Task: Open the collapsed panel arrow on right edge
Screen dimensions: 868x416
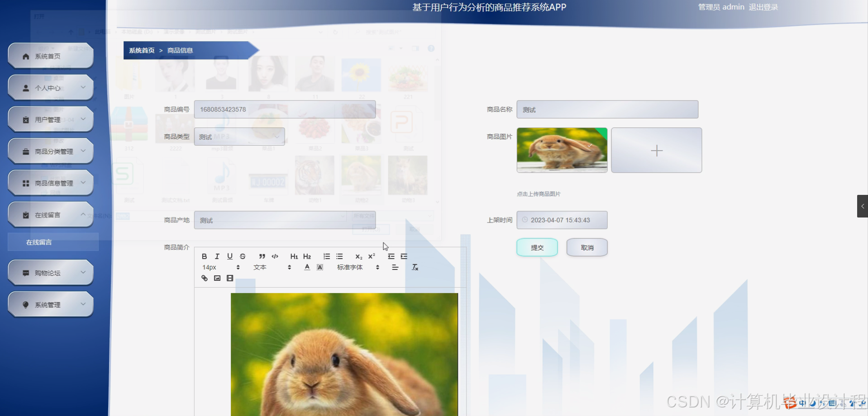Action: (x=863, y=206)
